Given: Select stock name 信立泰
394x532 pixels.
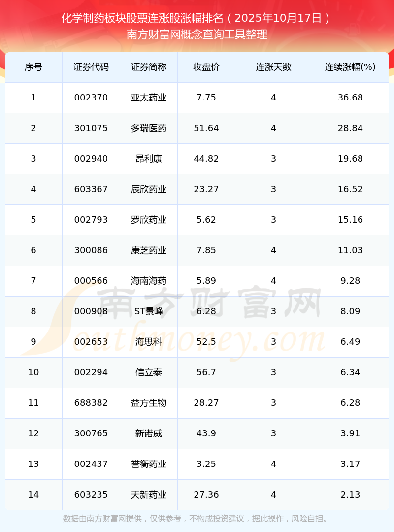Looking at the screenshot, I should click(x=149, y=372).
